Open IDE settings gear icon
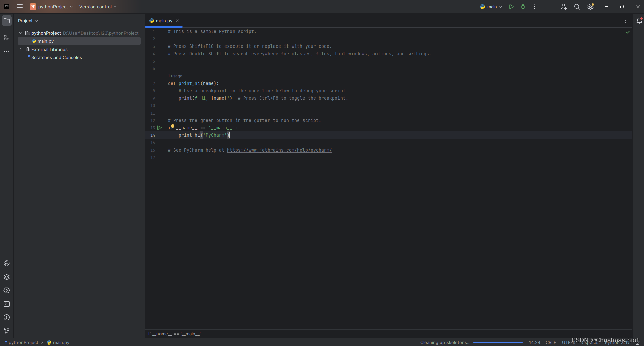Screen dimensions: 644x346 (x=591, y=7)
